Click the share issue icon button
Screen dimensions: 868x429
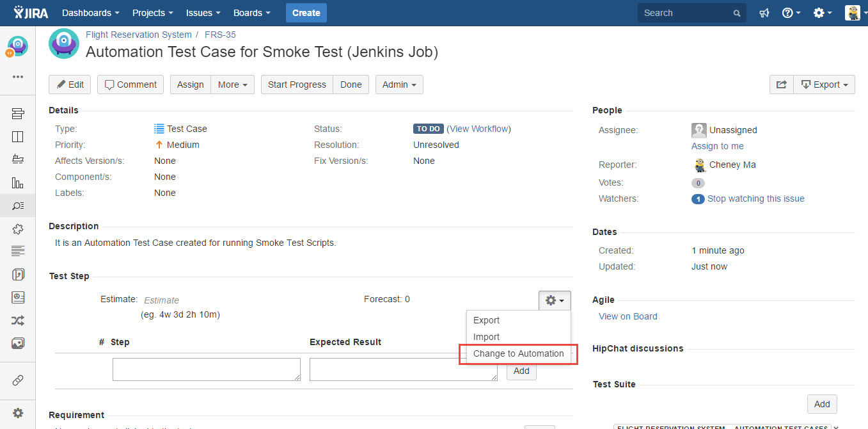(781, 85)
